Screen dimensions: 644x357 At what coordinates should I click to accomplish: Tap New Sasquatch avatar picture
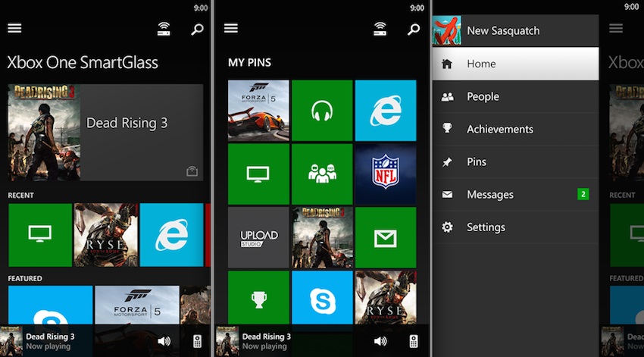[447, 30]
